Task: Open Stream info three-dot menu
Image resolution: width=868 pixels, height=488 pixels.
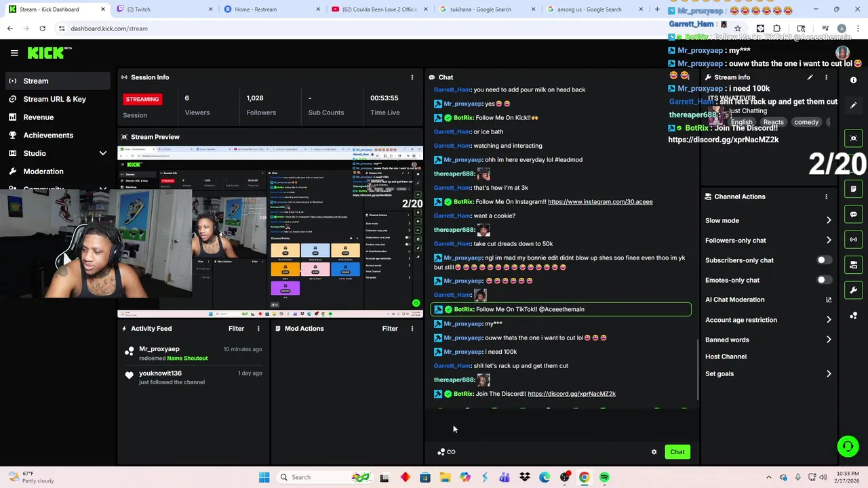Action: click(826, 77)
